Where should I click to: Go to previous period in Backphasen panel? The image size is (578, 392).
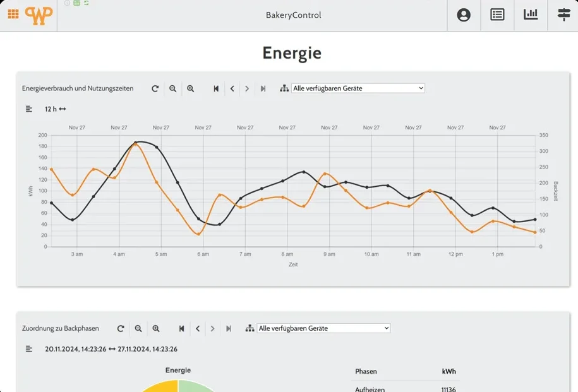pos(198,328)
